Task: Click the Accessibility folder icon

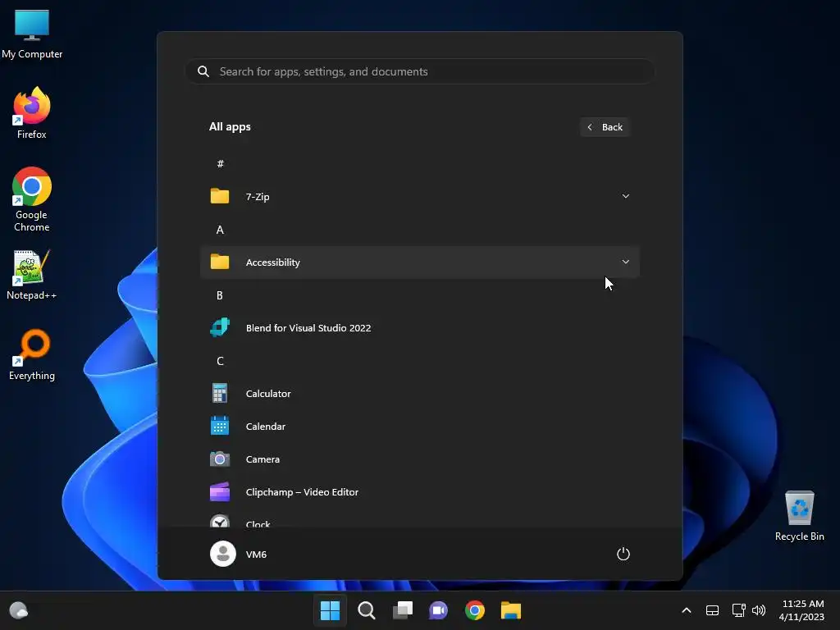Action: pos(220,262)
